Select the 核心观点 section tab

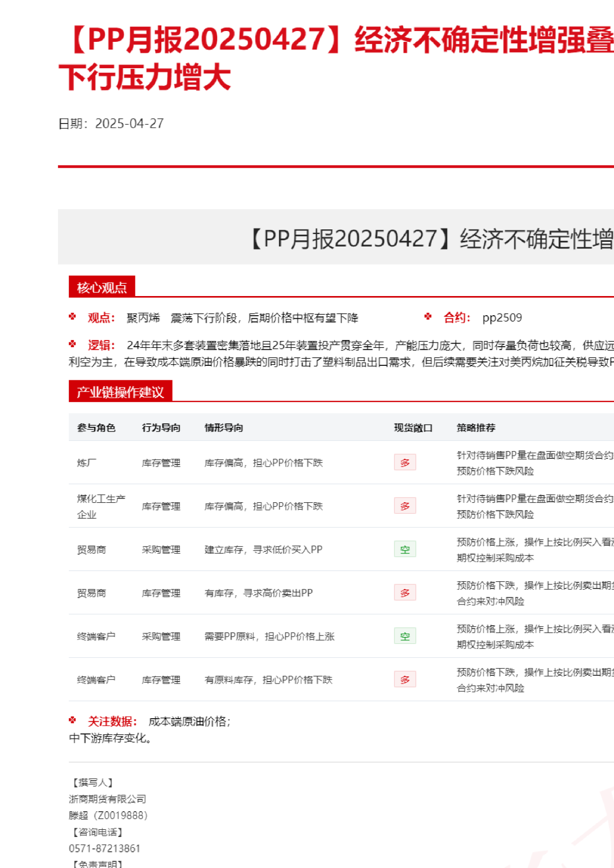pyautogui.click(x=102, y=287)
